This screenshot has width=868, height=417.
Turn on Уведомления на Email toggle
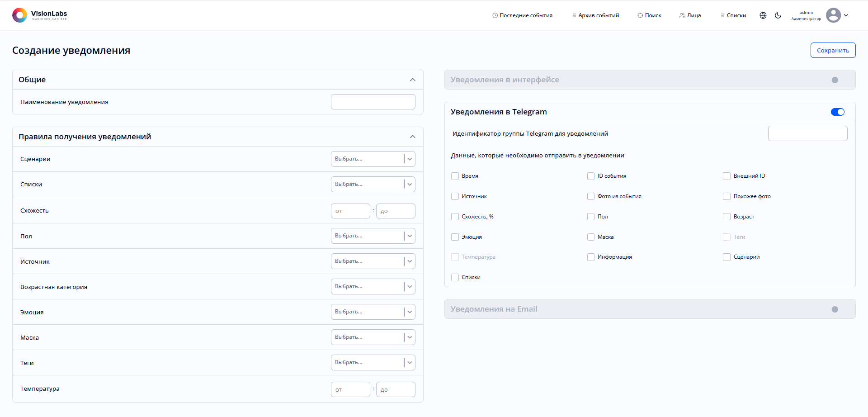coord(835,309)
